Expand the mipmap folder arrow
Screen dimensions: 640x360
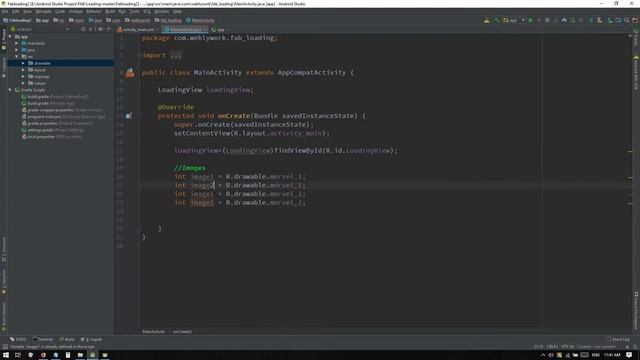pyautogui.click(x=23, y=76)
